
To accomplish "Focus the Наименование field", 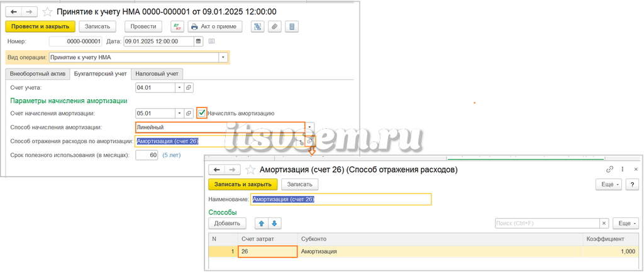I will (341, 199).
